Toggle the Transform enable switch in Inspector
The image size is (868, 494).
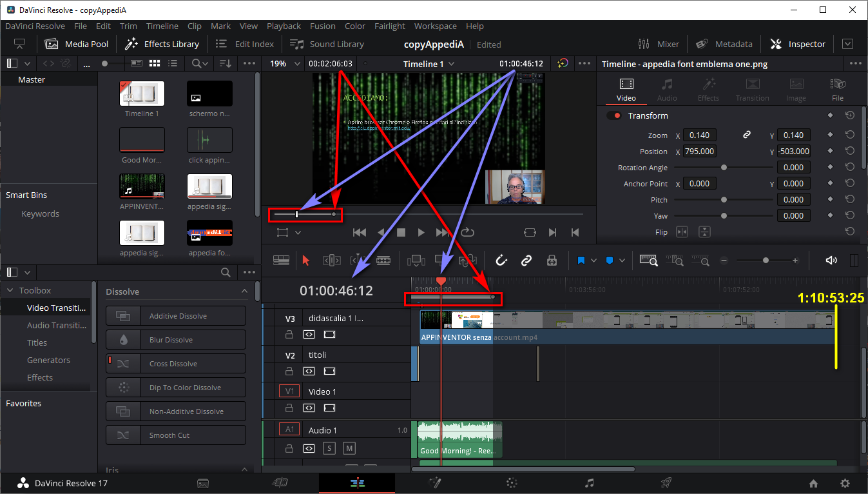click(614, 115)
